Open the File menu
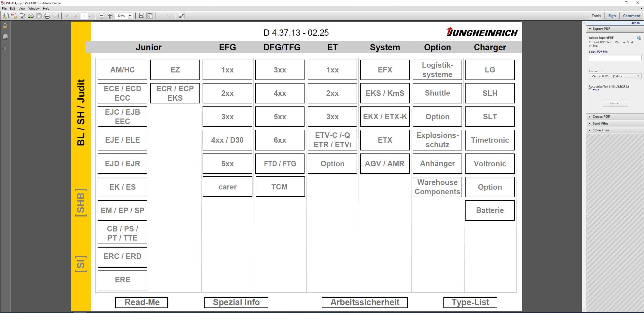Screen dimensions: 644x313 tap(4, 9)
